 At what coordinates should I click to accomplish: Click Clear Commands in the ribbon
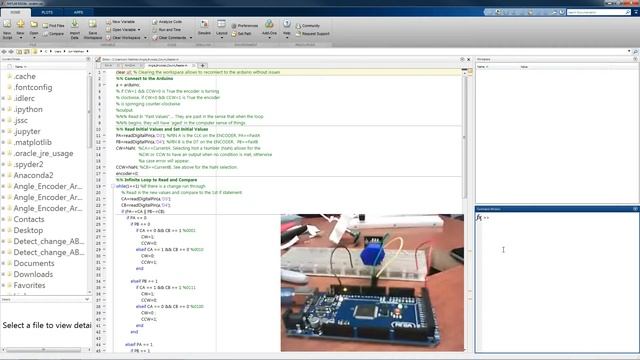click(x=169, y=38)
